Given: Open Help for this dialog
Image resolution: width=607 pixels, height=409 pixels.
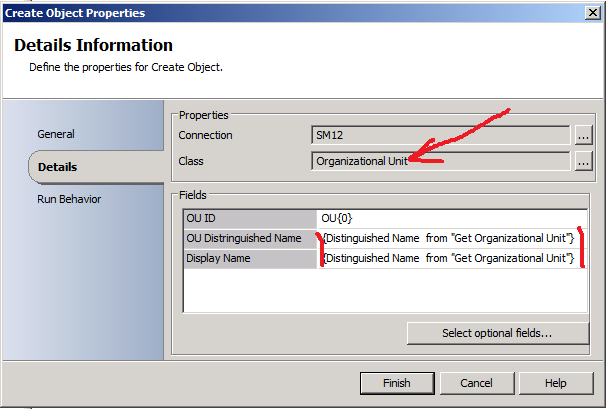Looking at the screenshot, I should point(556,383).
